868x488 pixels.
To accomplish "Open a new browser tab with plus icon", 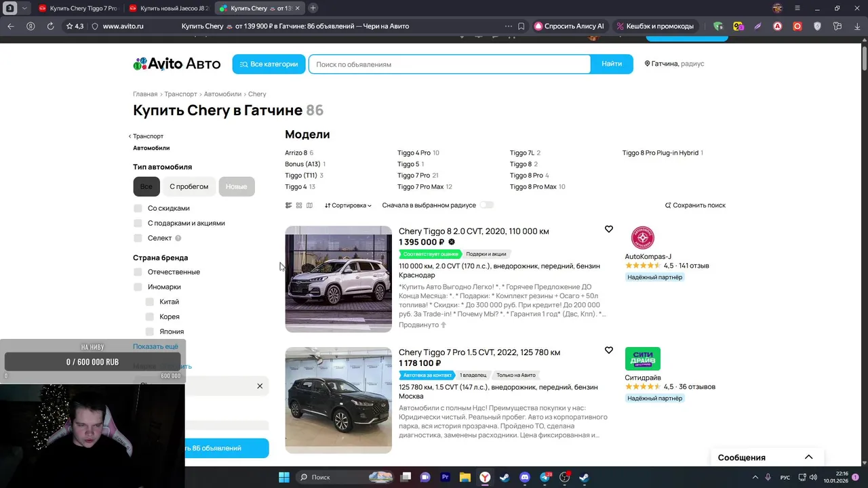I will coord(313,8).
